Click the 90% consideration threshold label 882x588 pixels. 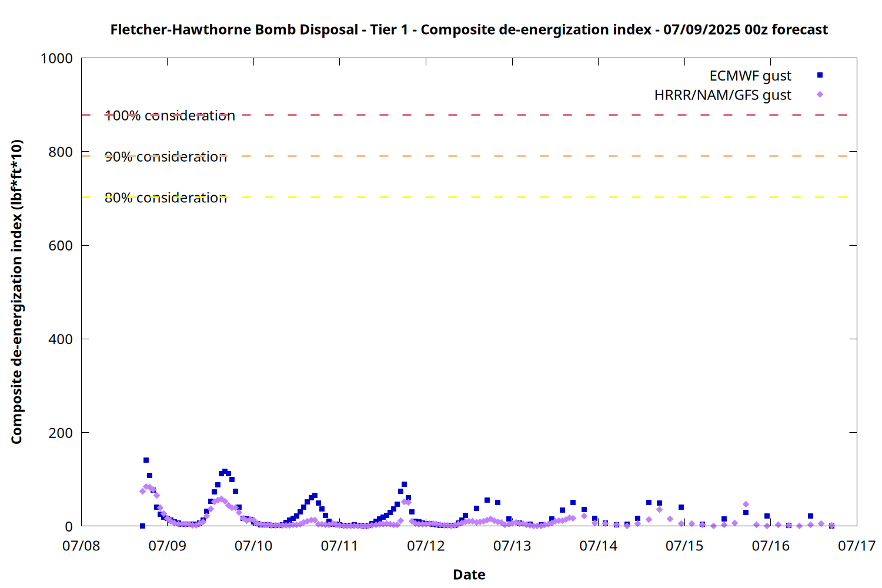click(166, 157)
